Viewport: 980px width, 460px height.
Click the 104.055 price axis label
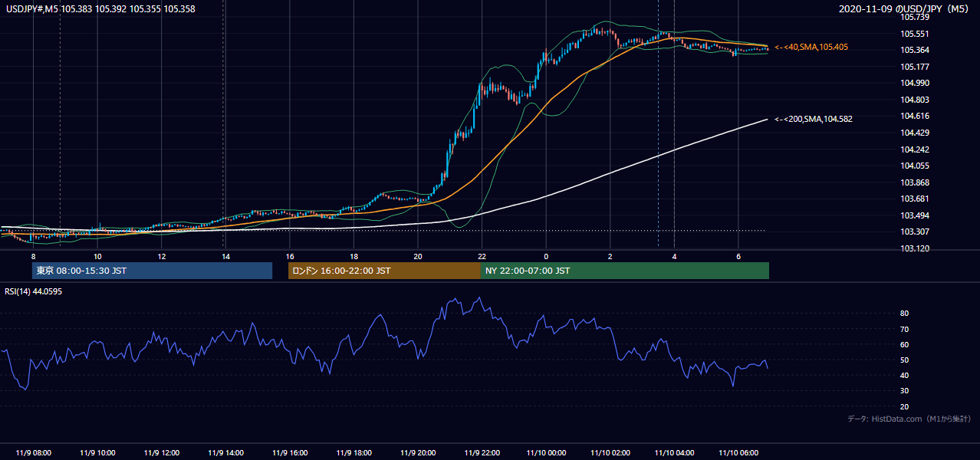tap(915, 166)
